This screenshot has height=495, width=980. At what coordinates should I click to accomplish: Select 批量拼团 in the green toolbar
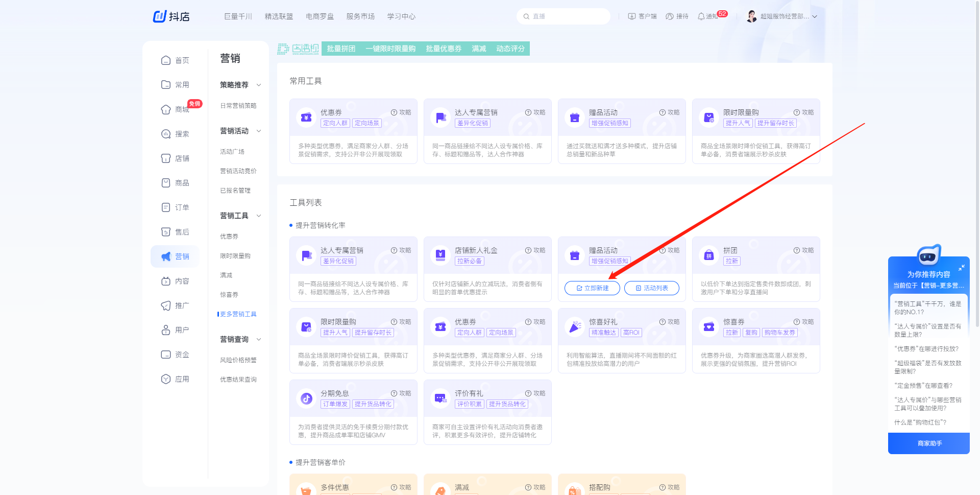click(341, 49)
